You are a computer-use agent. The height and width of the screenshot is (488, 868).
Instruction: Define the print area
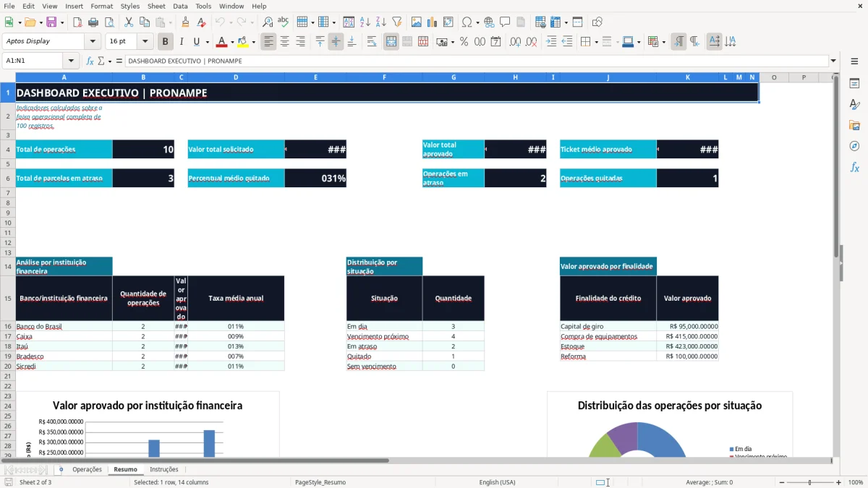(x=540, y=22)
